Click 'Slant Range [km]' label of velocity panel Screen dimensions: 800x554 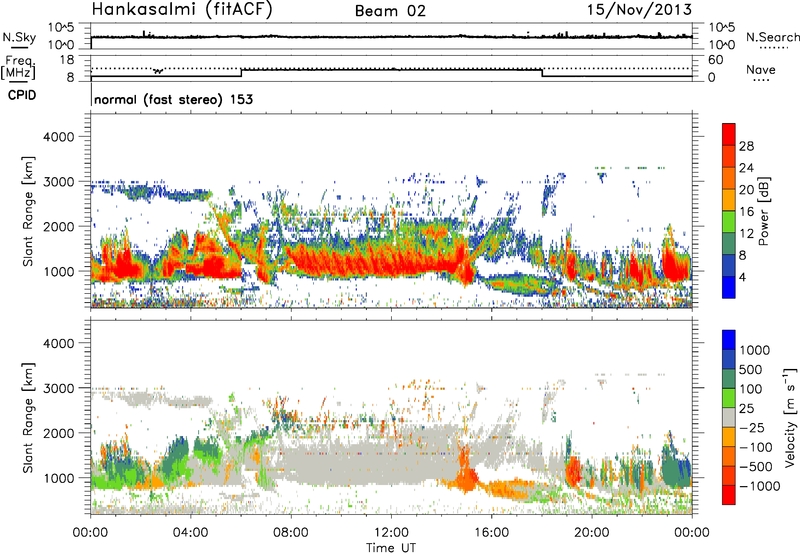[28, 418]
